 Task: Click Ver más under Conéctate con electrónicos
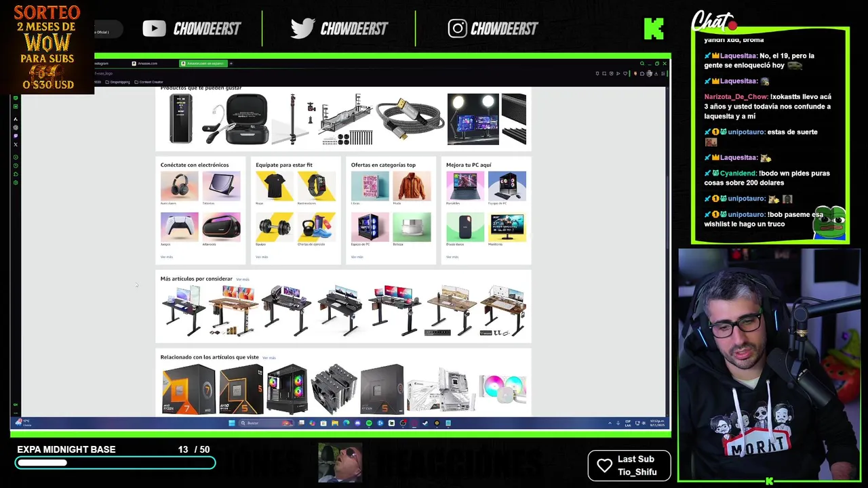coord(167,257)
